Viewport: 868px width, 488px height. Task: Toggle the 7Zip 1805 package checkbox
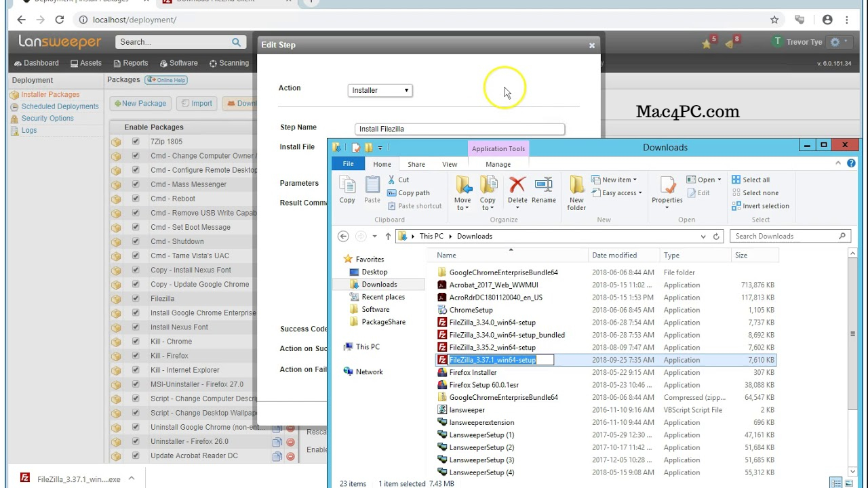[136, 142]
